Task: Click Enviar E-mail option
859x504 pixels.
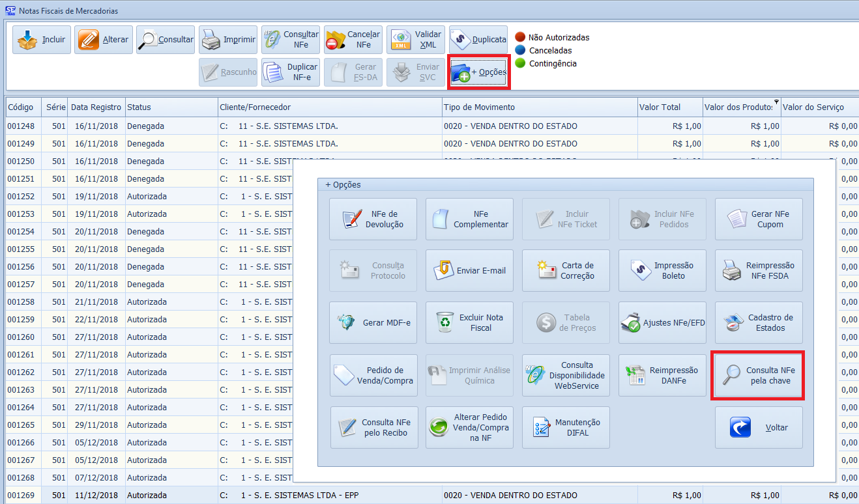Action: pyautogui.click(x=469, y=271)
